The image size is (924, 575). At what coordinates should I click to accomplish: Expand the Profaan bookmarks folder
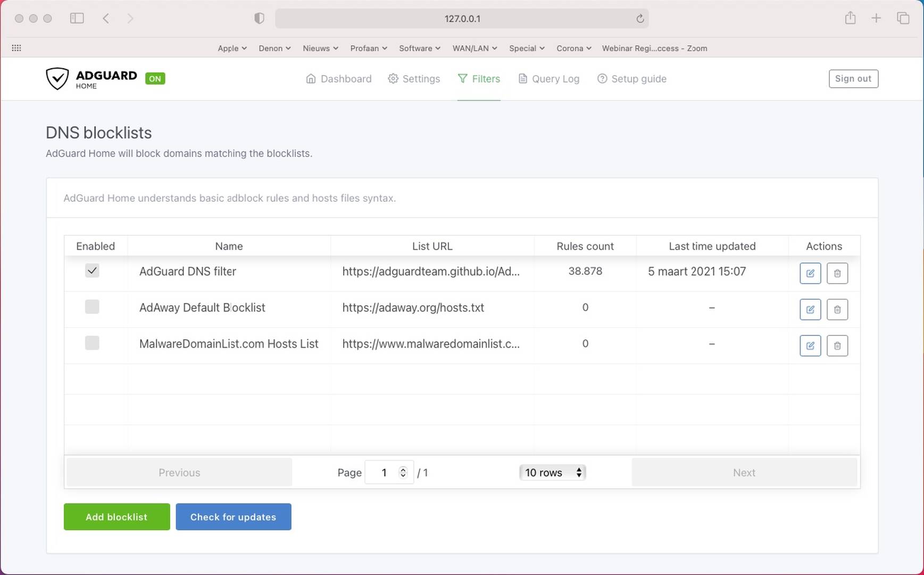click(369, 48)
